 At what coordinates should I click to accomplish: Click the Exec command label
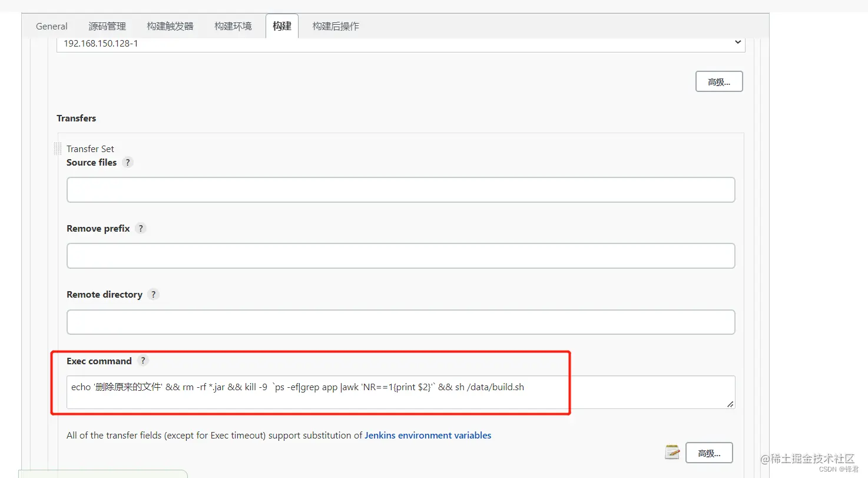[100, 361]
